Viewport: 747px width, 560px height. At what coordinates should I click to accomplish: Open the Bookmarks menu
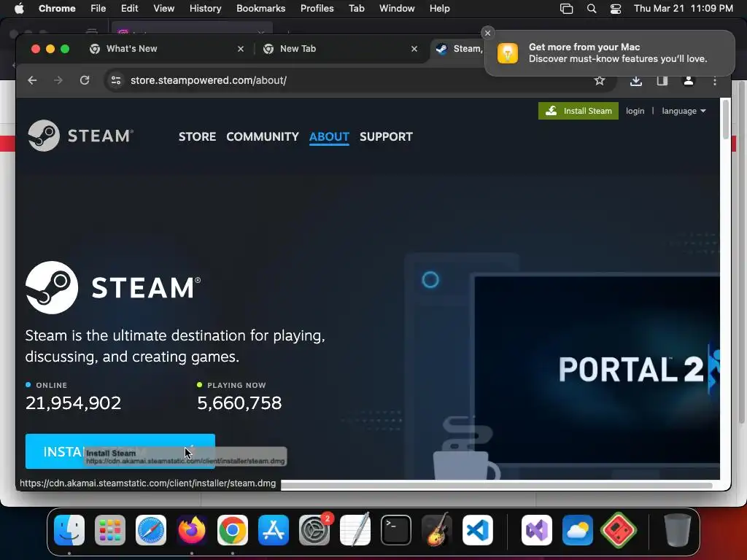(261, 9)
